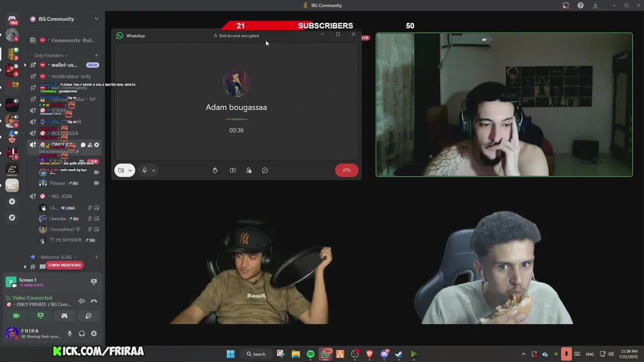Edit ONLY voice channel settings gear
Image resolution: width=644 pixels, height=362 pixels.
97,145
